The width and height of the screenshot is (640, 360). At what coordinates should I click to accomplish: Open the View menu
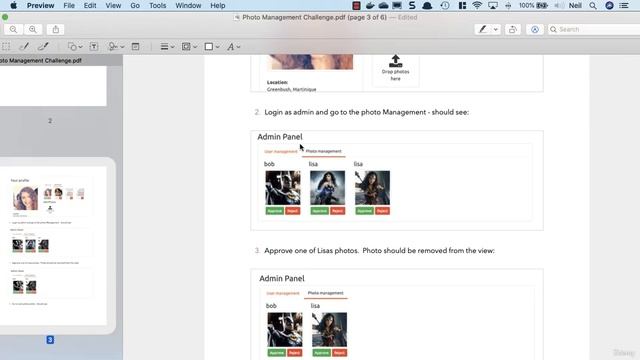click(113, 5)
